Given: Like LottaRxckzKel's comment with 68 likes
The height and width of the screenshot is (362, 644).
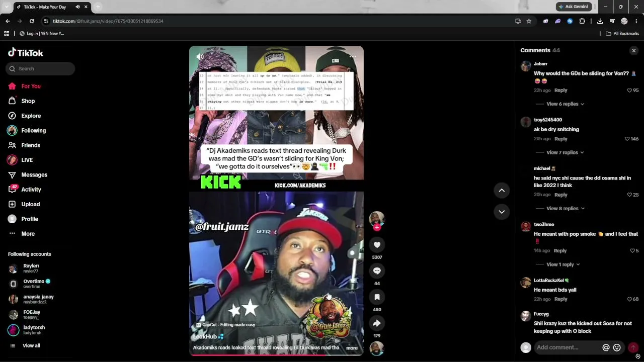Looking at the screenshot, I should coord(629,299).
